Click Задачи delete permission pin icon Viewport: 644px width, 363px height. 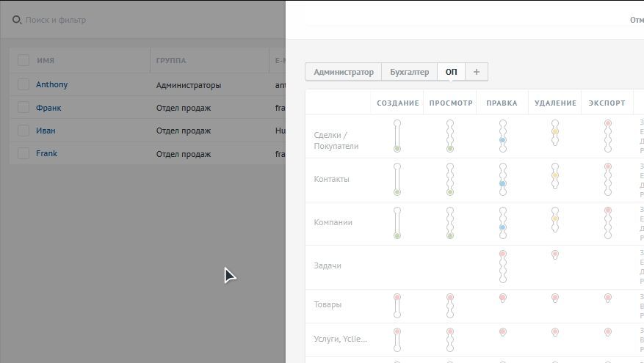(x=555, y=255)
